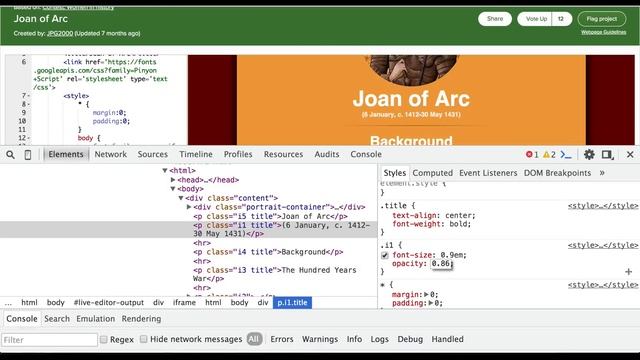
Task: Close DevTools with the X icon
Action: coord(630,155)
